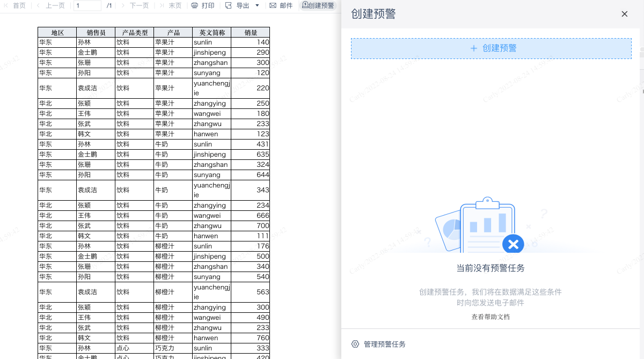Click the 下一页 next page button

pyautogui.click(x=134, y=5)
